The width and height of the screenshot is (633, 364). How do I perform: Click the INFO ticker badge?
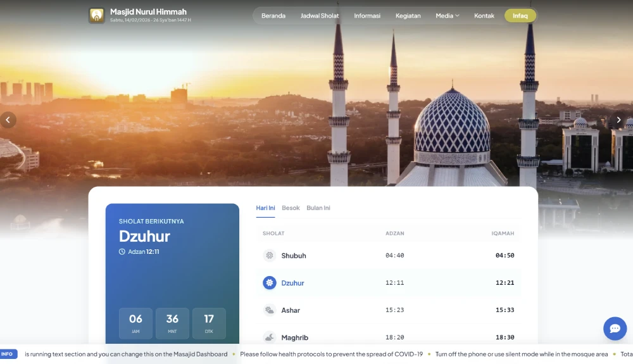click(8, 355)
